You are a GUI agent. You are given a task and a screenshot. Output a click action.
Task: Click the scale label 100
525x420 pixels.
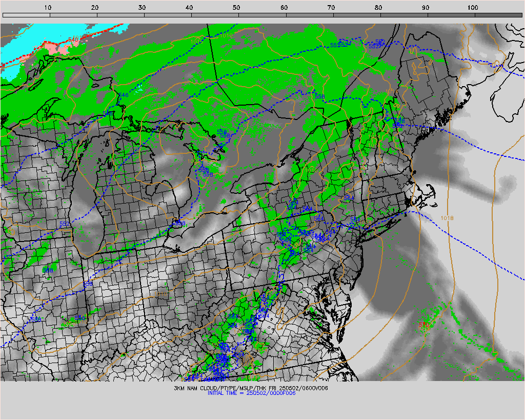click(473, 7)
